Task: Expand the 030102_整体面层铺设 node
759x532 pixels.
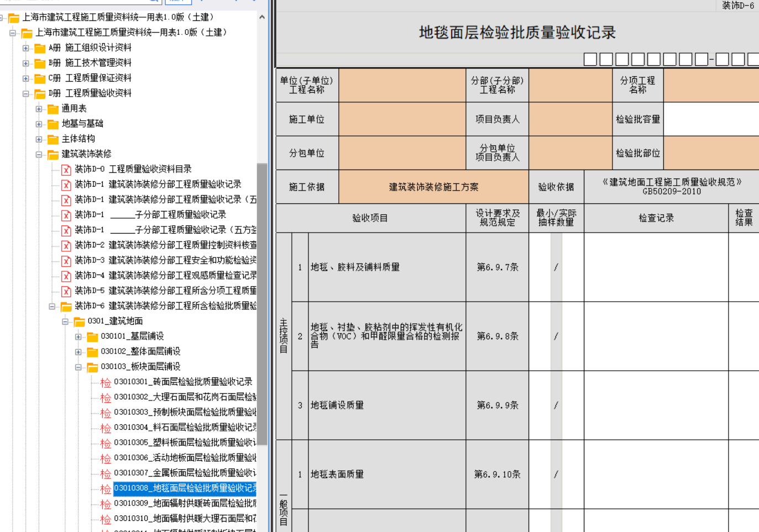Action: pyautogui.click(x=78, y=352)
